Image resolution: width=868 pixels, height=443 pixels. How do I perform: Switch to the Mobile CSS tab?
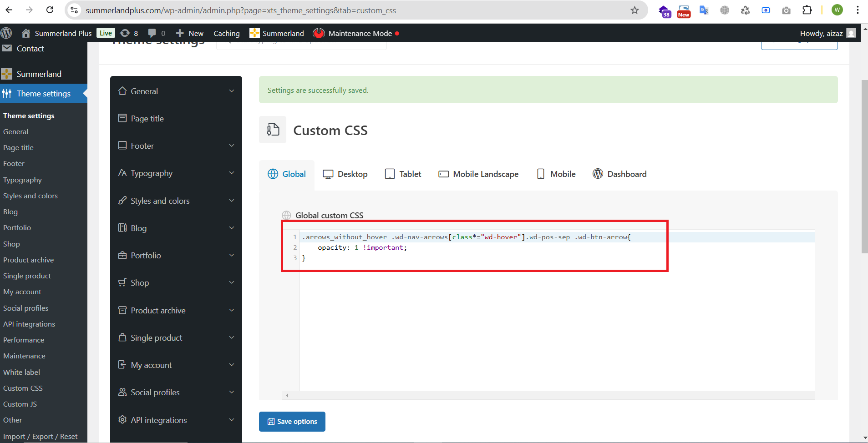(x=556, y=174)
